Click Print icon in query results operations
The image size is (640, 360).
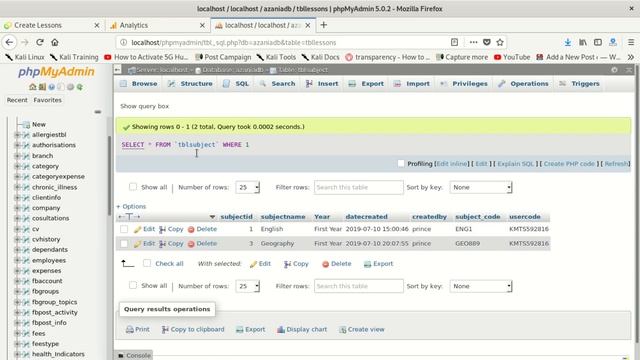click(130, 329)
